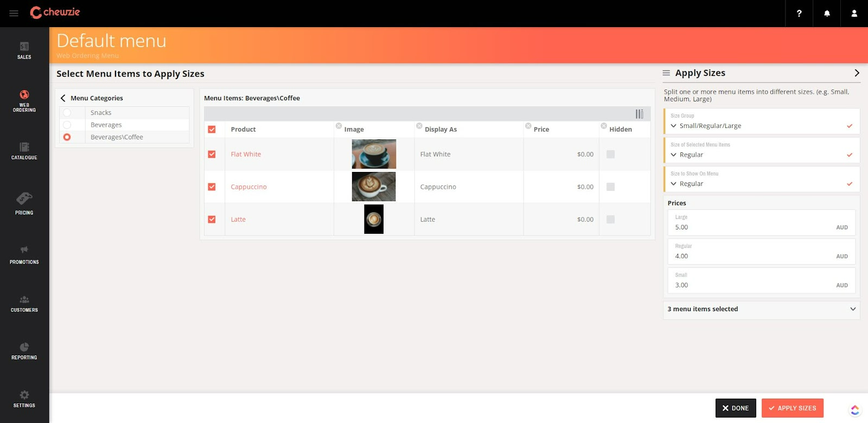
Task: Uncheck the Flat White row checkbox
Action: (x=212, y=155)
